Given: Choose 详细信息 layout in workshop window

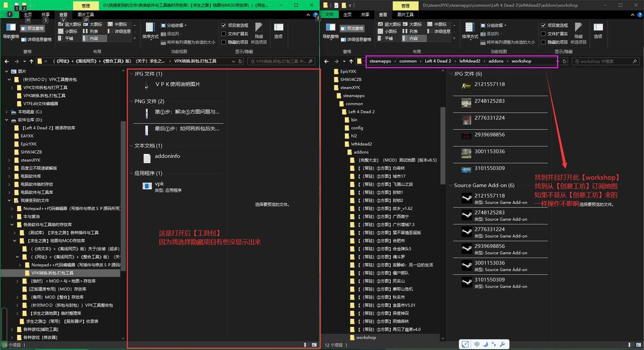Looking at the screenshot, I should 439,31.
